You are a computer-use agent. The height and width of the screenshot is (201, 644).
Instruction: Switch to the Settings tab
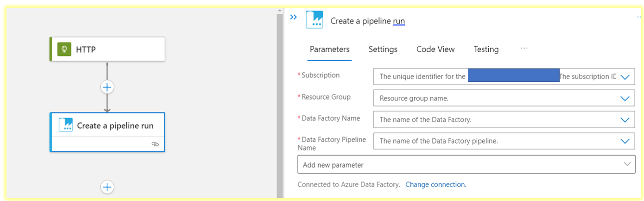pyautogui.click(x=383, y=49)
